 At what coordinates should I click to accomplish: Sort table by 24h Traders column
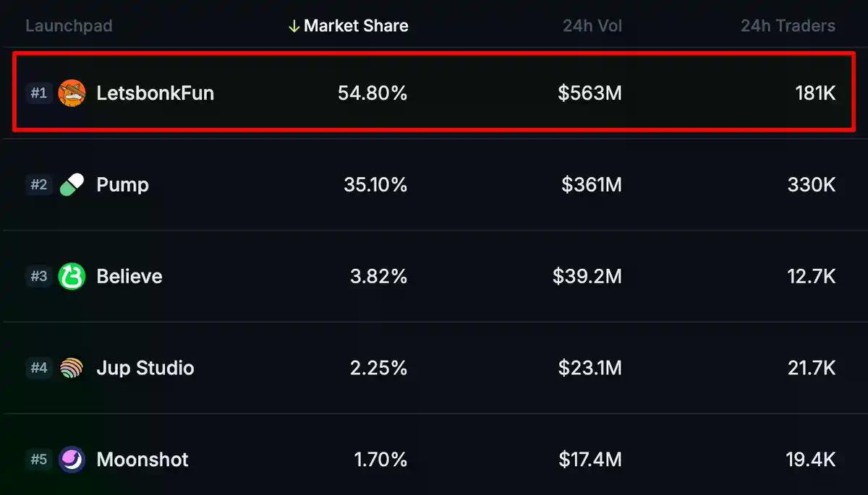(x=787, y=27)
